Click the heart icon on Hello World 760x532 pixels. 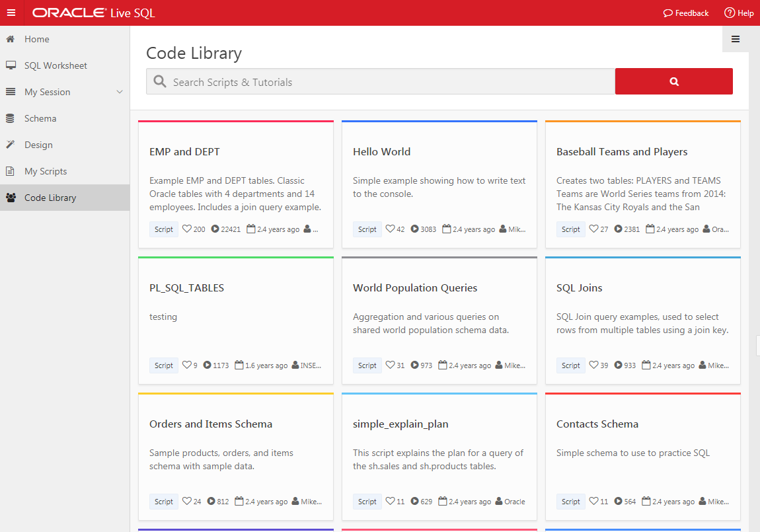coord(390,229)
